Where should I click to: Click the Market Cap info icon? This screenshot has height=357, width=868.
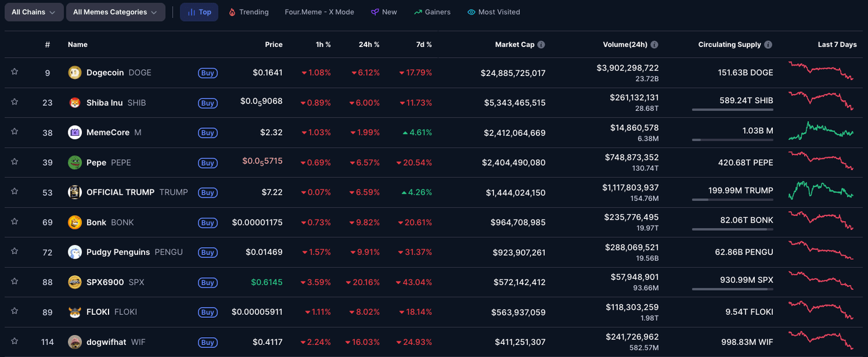point(541,45)
